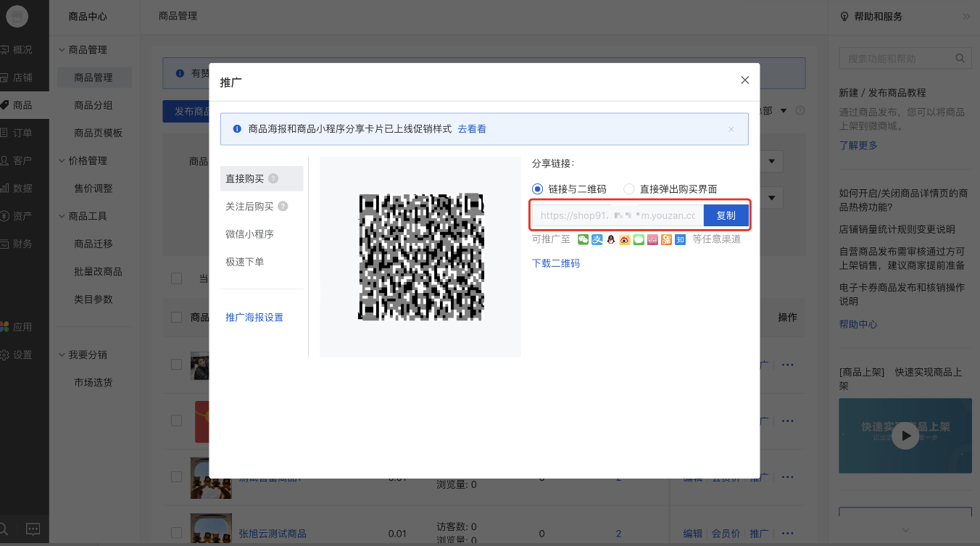Viewport: 980px width, 546px height.
Task: Expand the help panel bottom chevron
Action: [x=905, y=530]
